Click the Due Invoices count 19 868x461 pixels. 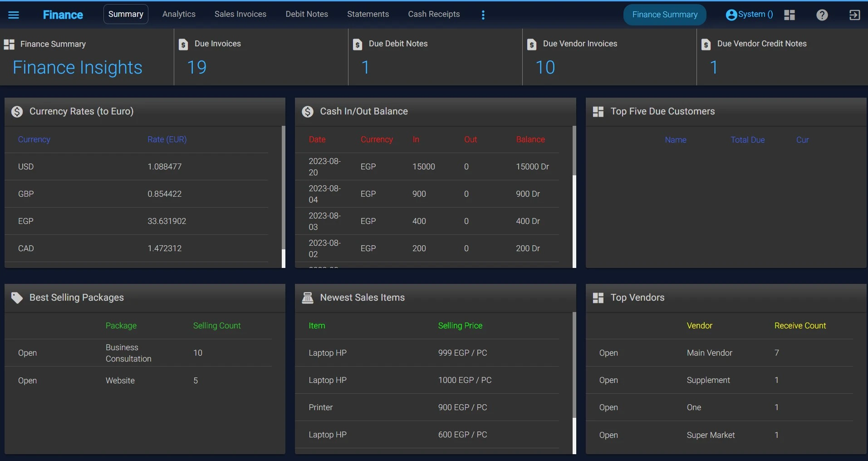point(197,67)
